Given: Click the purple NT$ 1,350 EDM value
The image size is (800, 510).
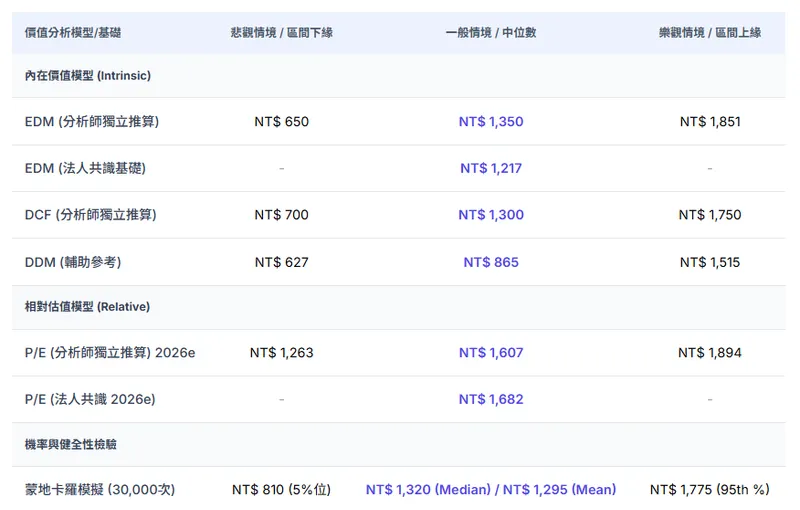Looking at the screenshot, I should (491, 122).
